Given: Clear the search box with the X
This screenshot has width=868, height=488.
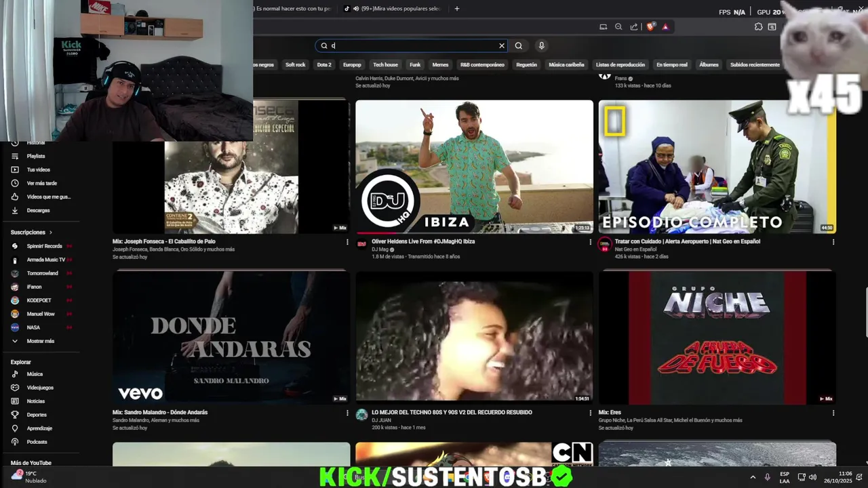Looking at the screenshot, I should click(x=502, y=45).
